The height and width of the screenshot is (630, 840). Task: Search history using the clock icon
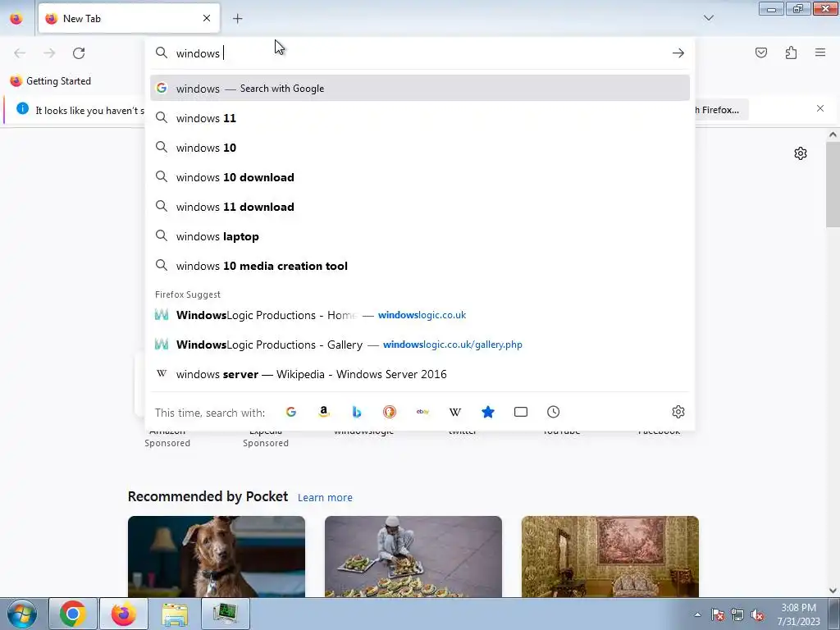[554, 412]
